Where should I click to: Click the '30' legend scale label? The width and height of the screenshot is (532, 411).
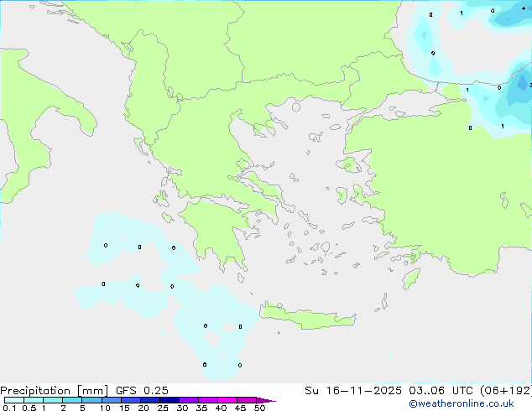[182, 408]
